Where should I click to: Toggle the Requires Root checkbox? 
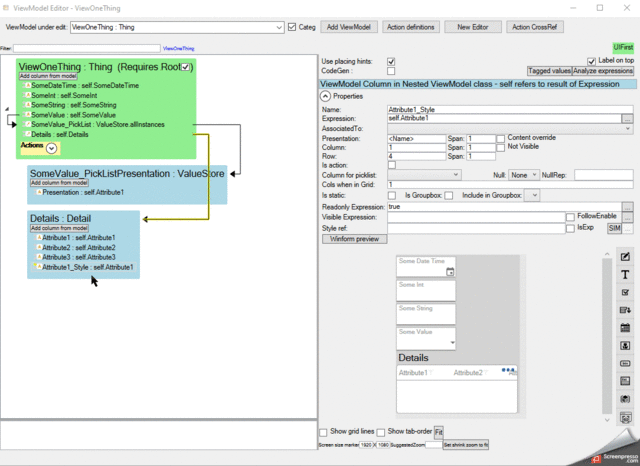pos(185,67)
